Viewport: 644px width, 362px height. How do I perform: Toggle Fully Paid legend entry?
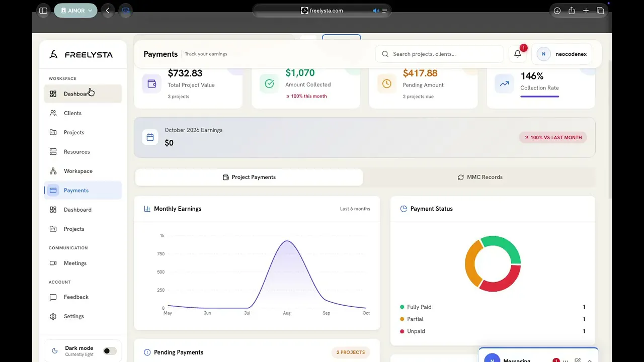[x=416, y=307]
